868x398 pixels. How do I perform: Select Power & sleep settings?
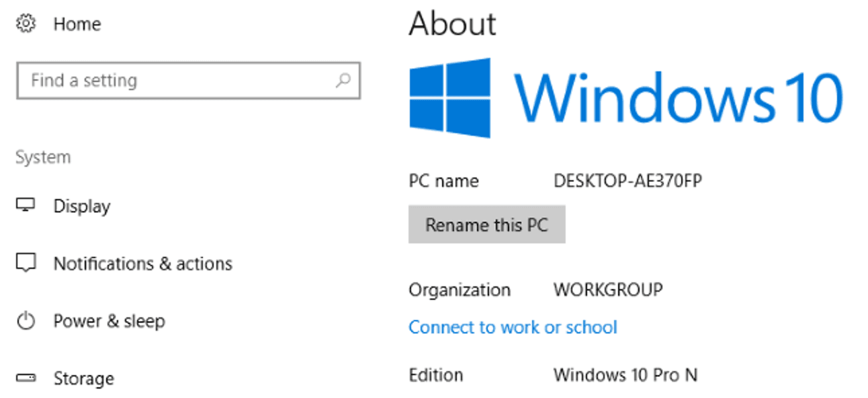coord(110,321)
